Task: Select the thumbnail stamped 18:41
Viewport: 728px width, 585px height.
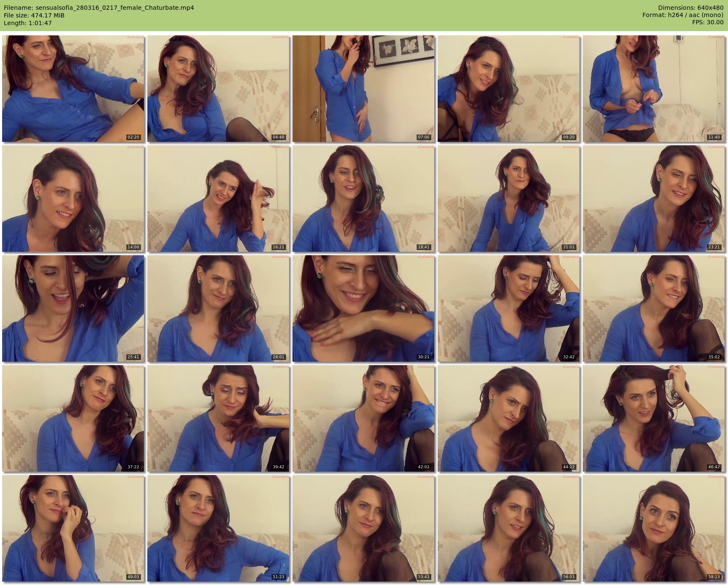Action: pos(364,199)
